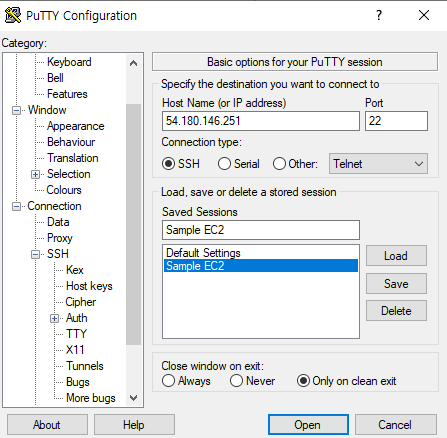Delete the selected saved session

click(x=396, y=311)
